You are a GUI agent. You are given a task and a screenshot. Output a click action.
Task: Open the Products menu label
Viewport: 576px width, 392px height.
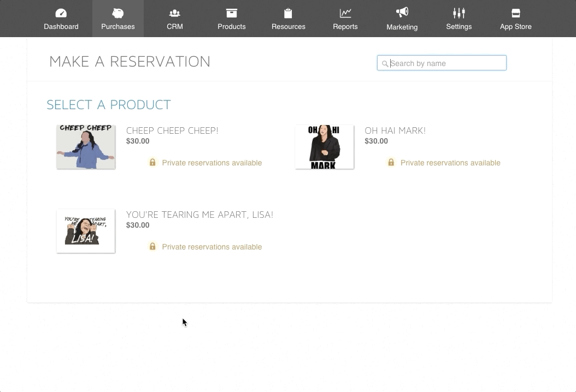231,26
